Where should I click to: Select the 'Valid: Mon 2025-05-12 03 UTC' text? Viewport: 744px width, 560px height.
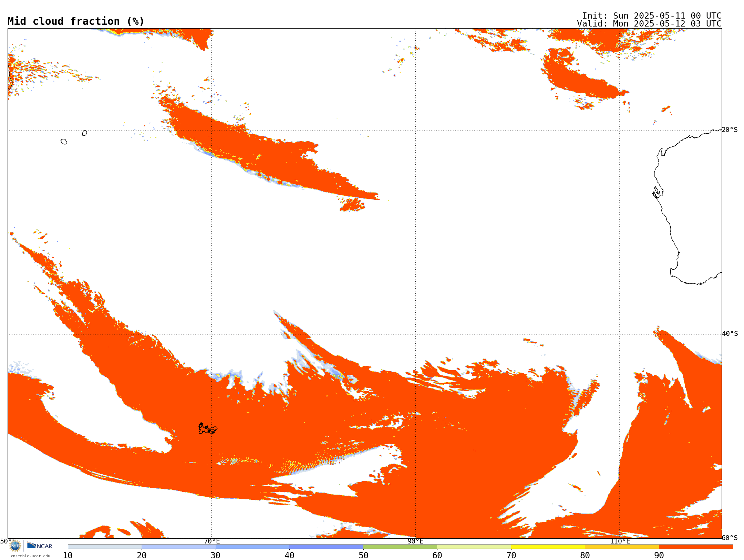pyautogui.click(x=649, y=24)
